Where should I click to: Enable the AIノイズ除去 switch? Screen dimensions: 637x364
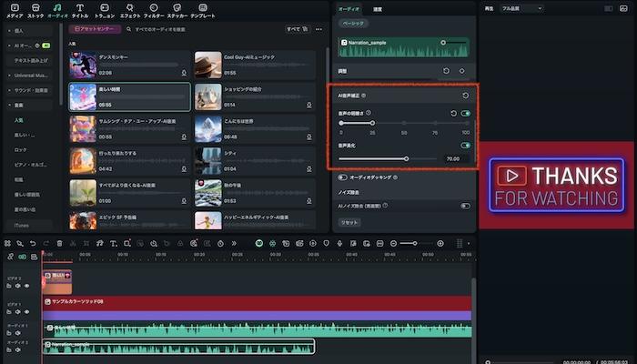coord(466,206)
